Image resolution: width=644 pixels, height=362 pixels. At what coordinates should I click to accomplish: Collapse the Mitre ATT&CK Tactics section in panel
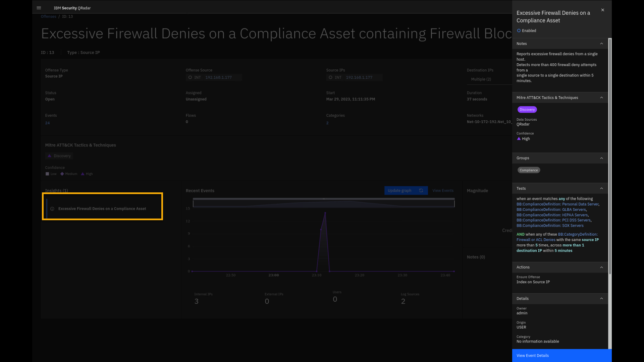point(601,98)
